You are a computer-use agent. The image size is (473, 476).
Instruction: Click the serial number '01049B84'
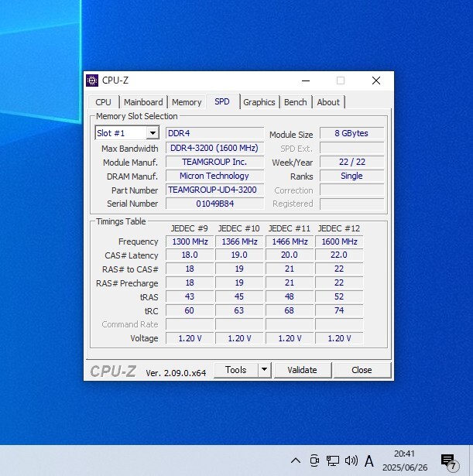click(x=214, y=204)
